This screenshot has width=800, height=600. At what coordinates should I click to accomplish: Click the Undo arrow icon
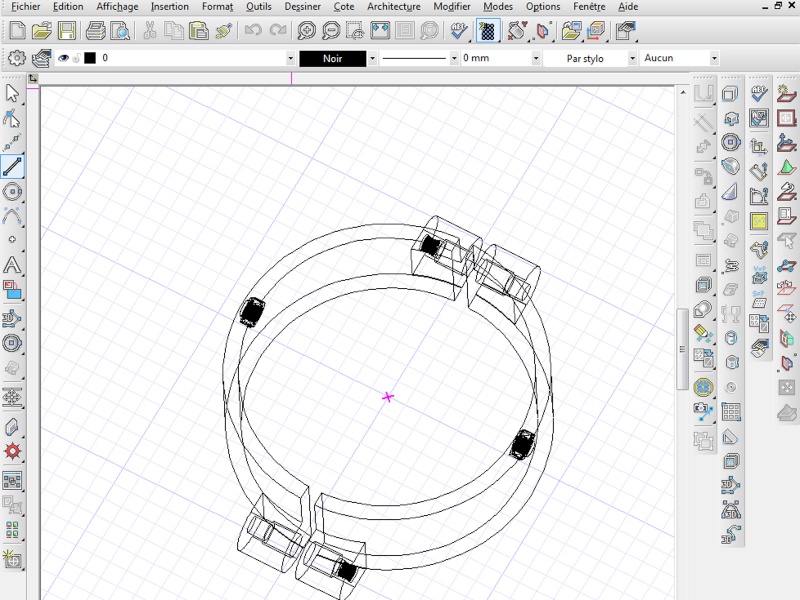253,31
